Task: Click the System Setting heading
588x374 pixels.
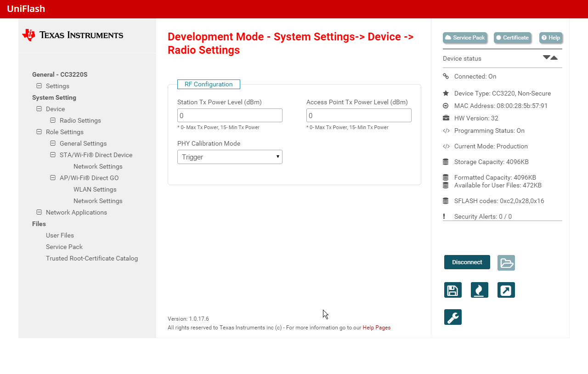Action: click(54, 97)
